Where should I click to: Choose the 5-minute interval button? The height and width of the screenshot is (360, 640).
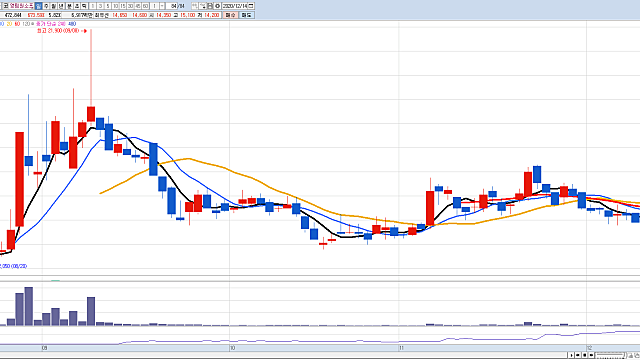(x=108, y=6)
